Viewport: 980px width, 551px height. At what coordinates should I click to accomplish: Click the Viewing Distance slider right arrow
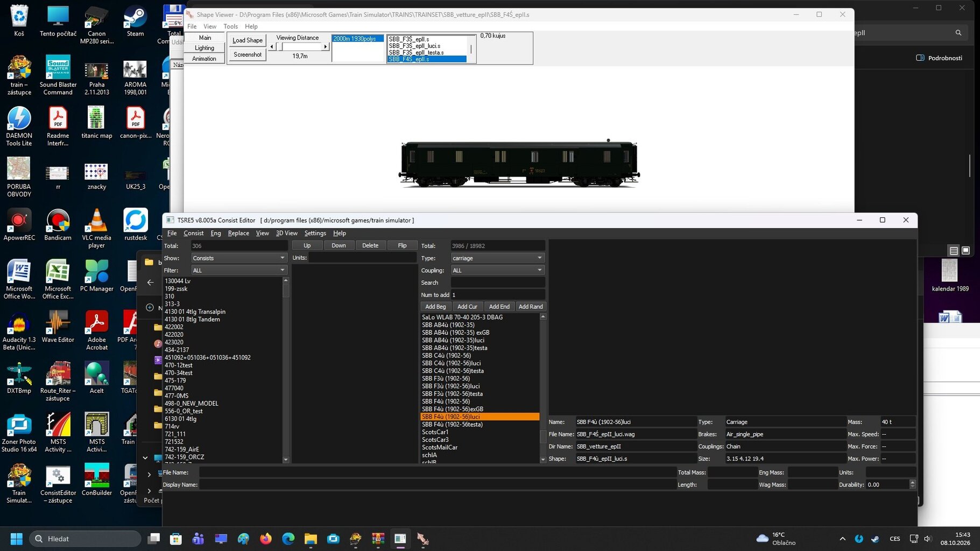pos(325,47)
